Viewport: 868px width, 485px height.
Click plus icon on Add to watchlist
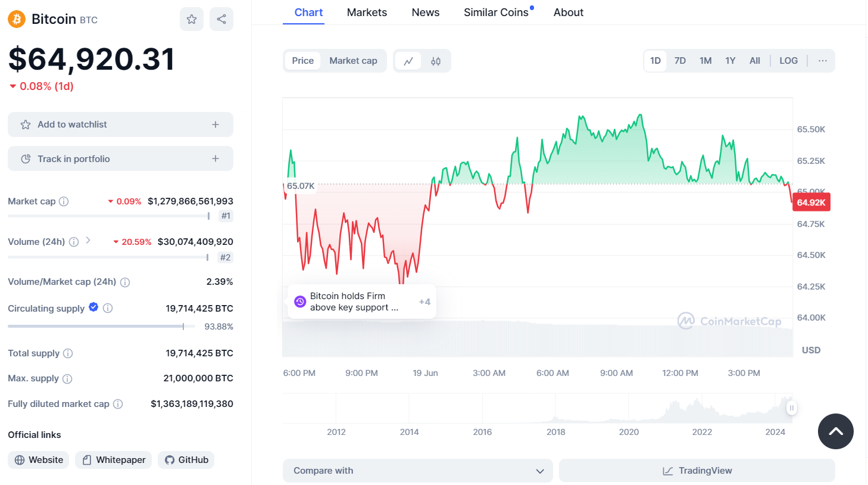(x=216, y=125)
